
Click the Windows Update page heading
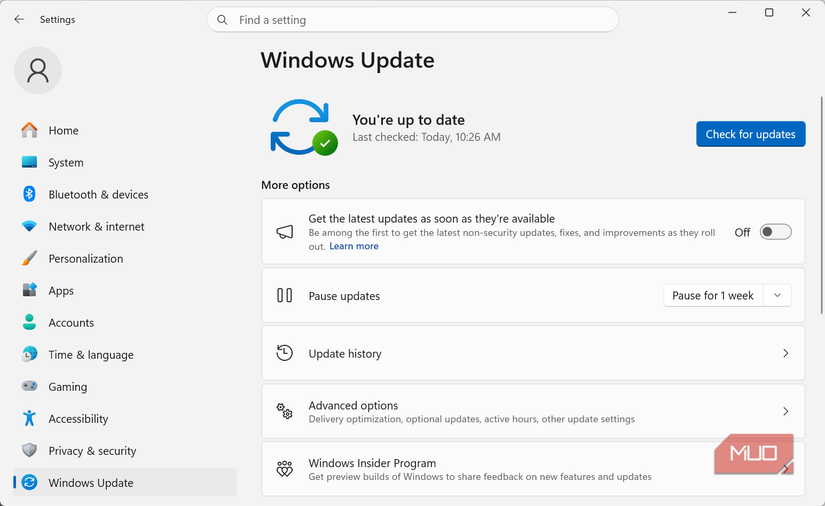347,60
